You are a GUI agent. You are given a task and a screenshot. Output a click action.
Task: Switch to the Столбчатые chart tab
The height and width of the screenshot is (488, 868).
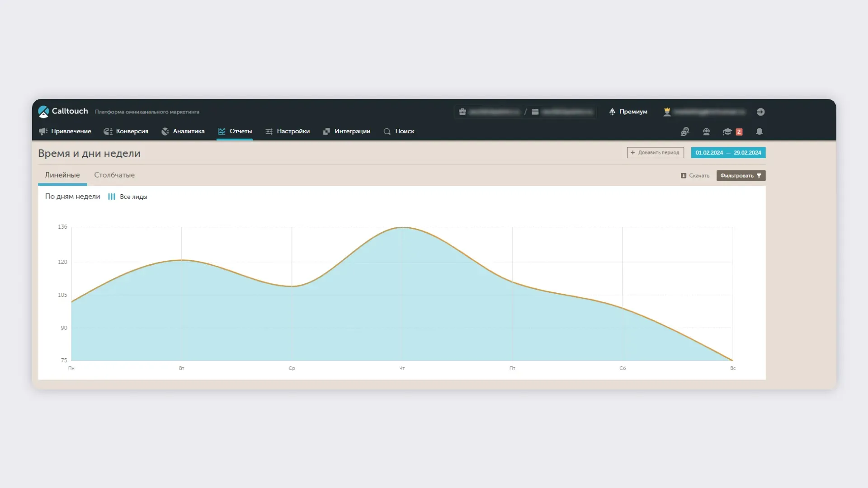point(114,175)
